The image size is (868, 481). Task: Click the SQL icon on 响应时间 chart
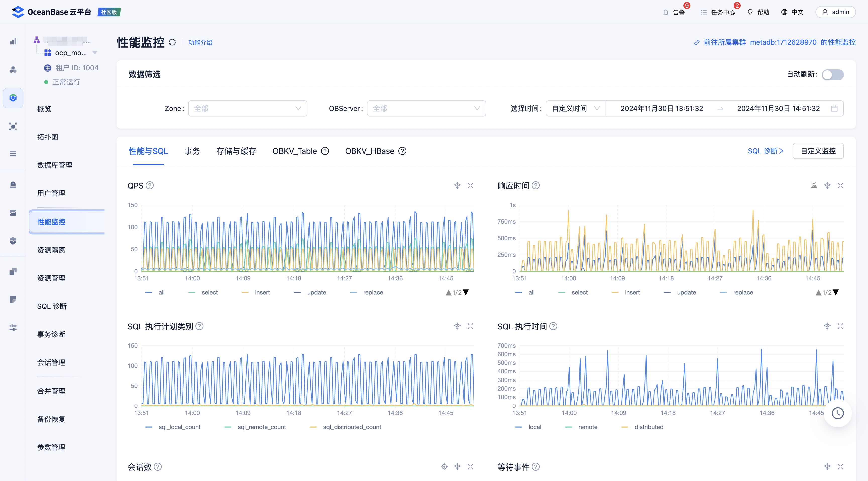click(813, 186)
